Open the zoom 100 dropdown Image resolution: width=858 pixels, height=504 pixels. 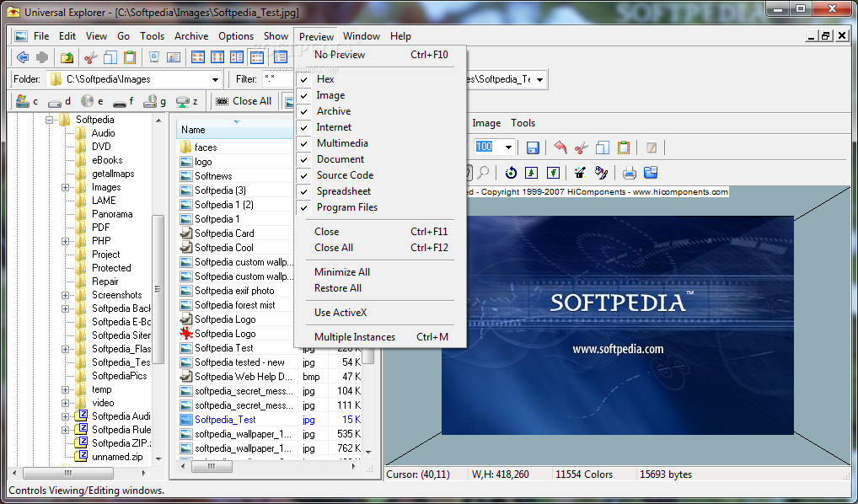pos(508,147)
